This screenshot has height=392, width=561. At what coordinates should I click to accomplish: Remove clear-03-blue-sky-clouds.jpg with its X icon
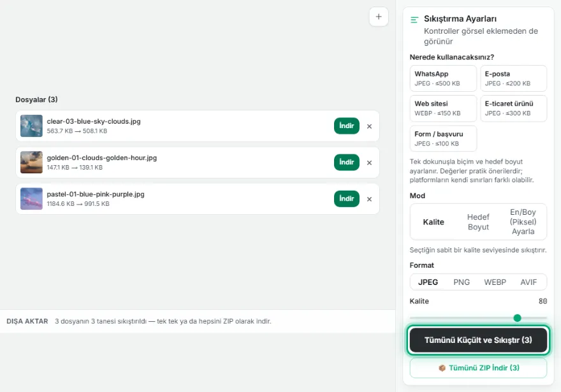369,126
